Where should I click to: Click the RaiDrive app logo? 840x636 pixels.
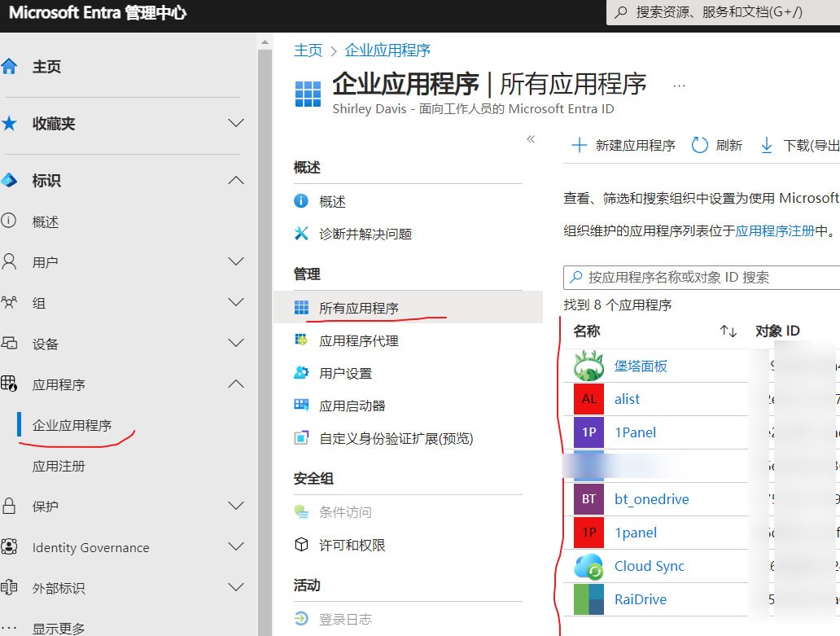[x=588, y=599]
